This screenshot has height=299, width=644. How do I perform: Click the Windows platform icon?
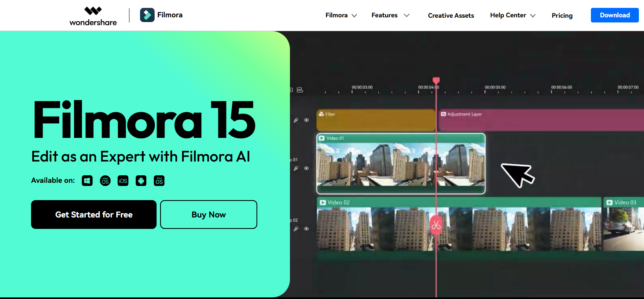pos(87,181)
